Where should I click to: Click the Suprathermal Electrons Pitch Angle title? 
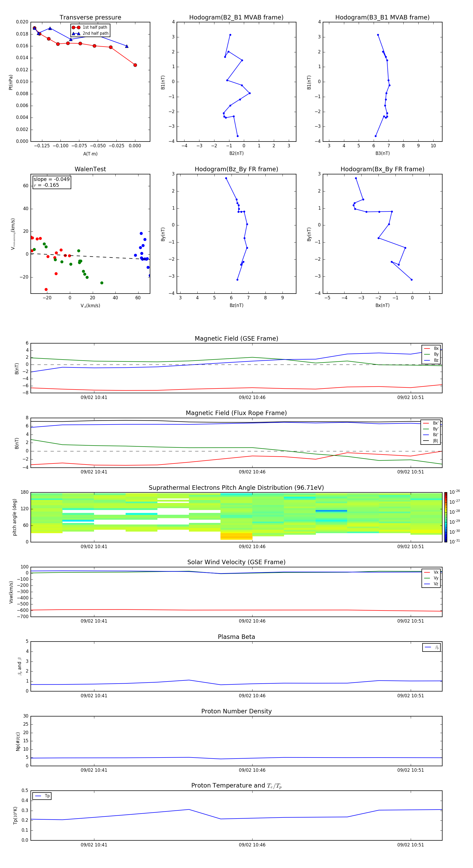tap(236, 488)
